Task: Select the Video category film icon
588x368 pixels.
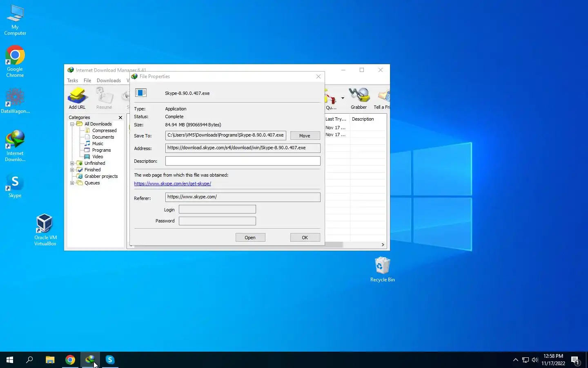Action: pyautogui.click(x=87, y=157)
